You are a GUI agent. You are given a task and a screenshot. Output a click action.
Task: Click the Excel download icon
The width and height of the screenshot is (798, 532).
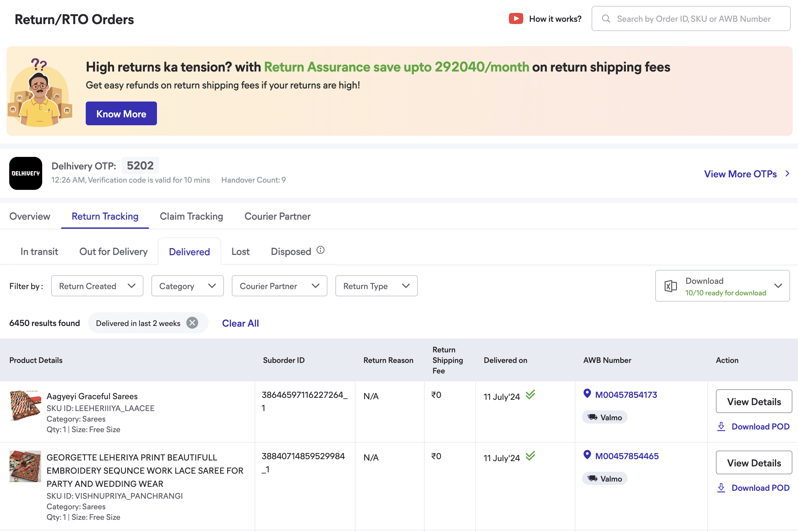[670, 286]
